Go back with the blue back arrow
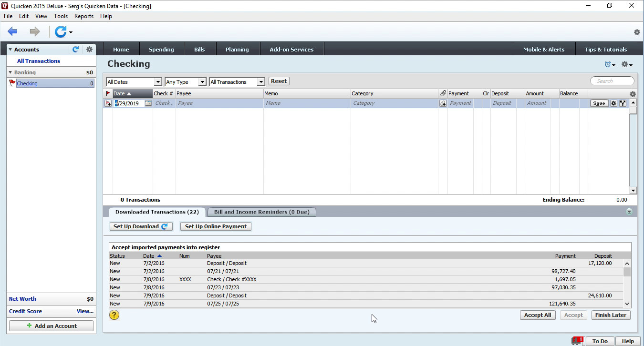This screenshot has height=346, width=644. (x=12, y=32)
